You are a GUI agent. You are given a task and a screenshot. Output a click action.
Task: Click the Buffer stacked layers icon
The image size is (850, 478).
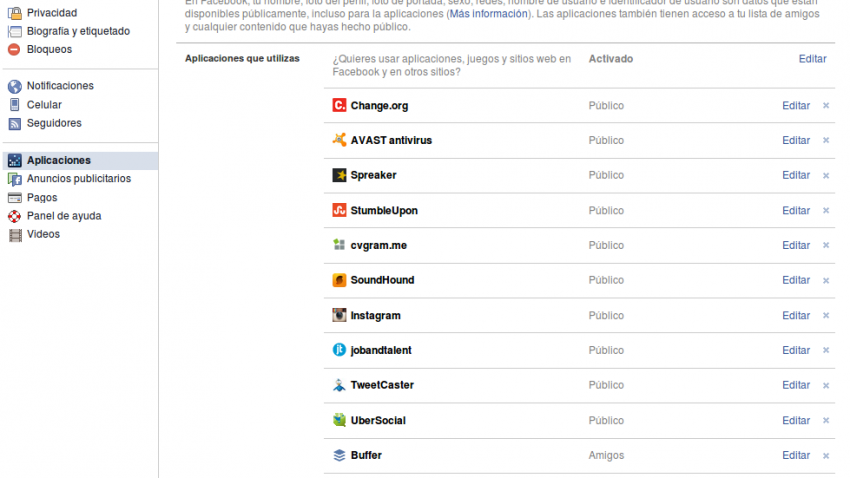(x=340, y=456)
